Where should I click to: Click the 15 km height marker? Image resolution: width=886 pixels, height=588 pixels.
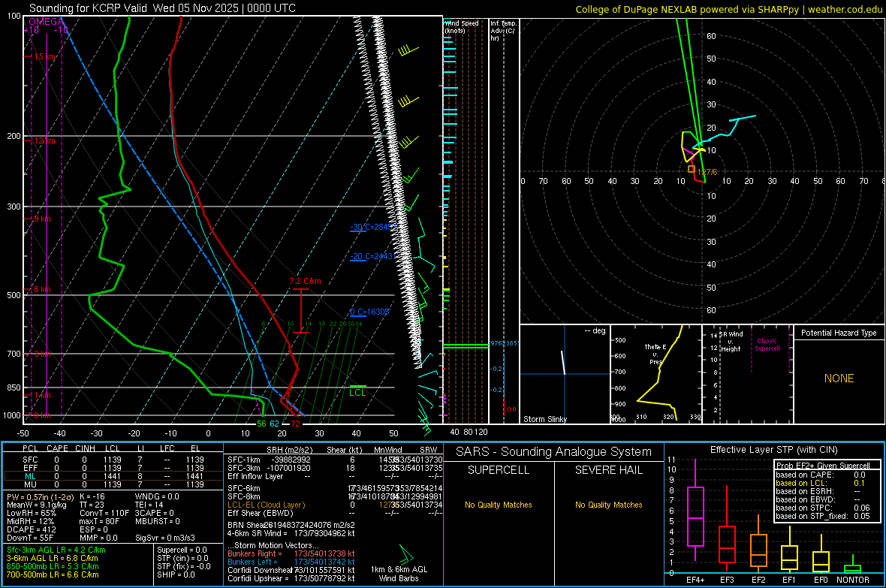pyautogui.click(x=45, y=56)
